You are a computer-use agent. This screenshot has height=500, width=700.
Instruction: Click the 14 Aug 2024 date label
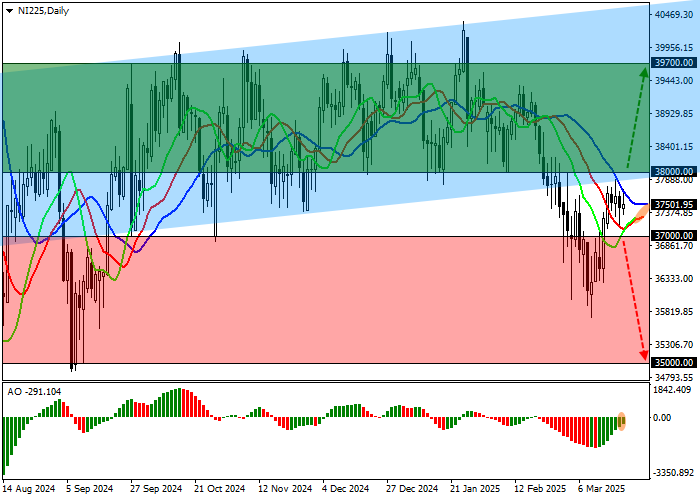[29, 490]
